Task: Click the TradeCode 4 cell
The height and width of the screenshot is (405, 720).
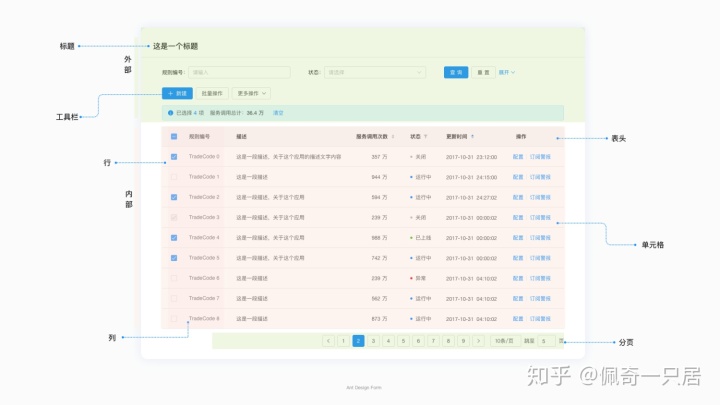Action: 204,237
